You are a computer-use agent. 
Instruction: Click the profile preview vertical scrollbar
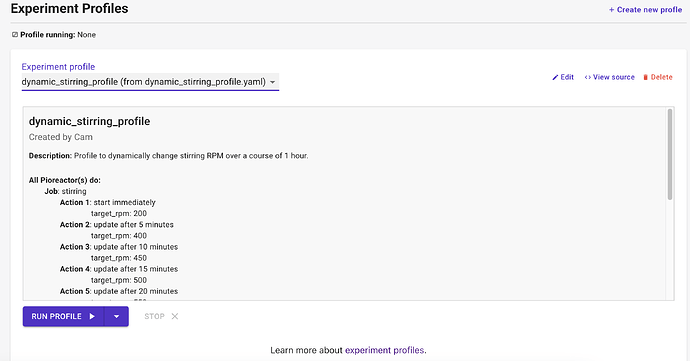pos(670,154)
